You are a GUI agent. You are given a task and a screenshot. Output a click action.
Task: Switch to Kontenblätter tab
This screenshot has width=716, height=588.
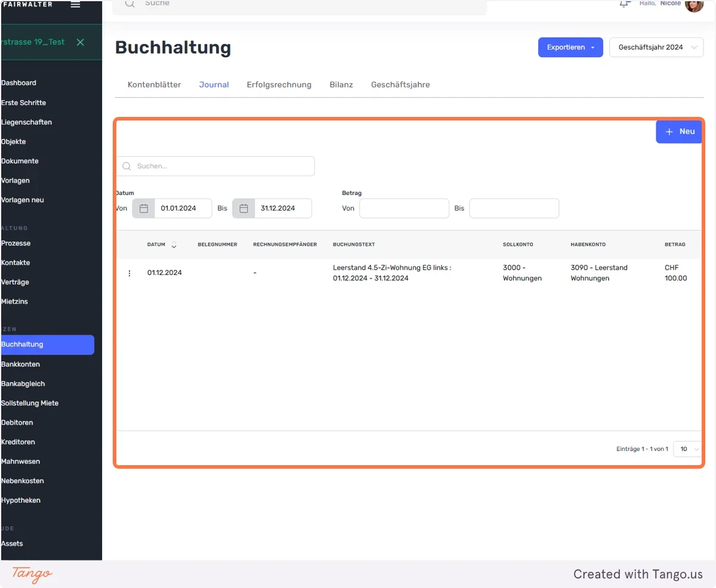(x=154, y=85)
